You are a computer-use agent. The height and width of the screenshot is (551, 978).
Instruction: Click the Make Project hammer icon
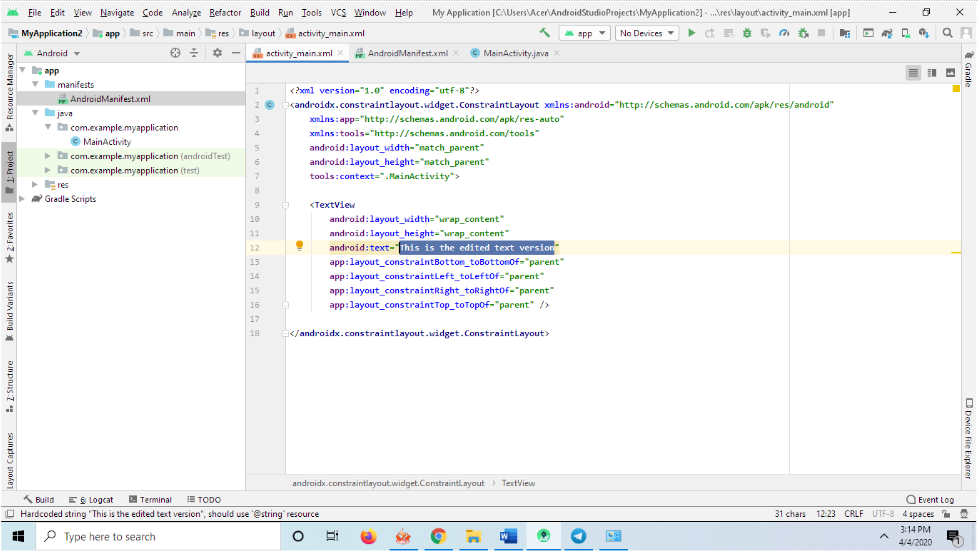pyautogui.click(x=545, y=33)
